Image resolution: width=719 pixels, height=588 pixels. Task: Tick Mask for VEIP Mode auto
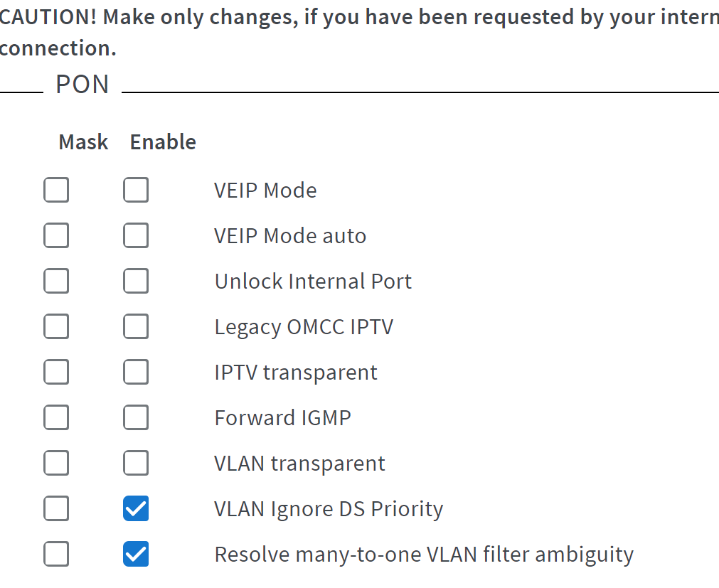tap(56, 235)
